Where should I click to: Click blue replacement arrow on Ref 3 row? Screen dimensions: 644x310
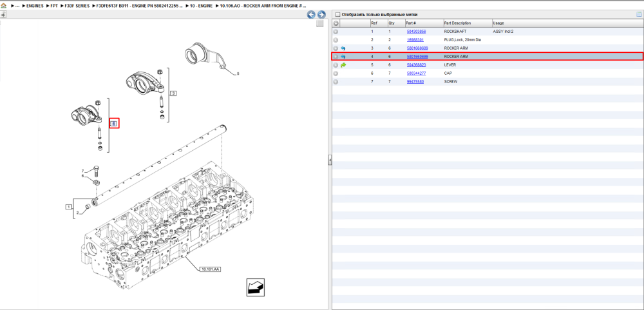(x=343, y=48)
